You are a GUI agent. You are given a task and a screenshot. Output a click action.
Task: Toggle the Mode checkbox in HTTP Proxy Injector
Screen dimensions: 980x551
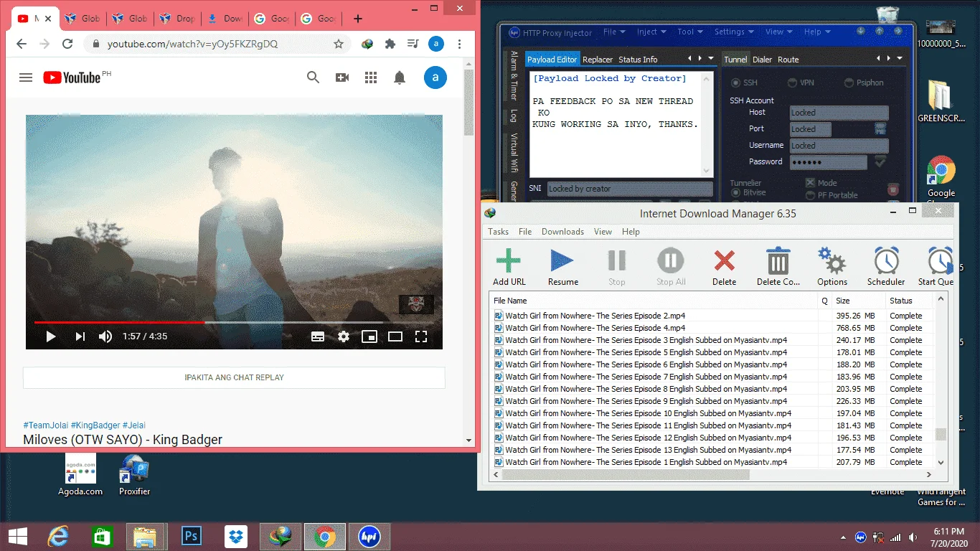[810, 183]
